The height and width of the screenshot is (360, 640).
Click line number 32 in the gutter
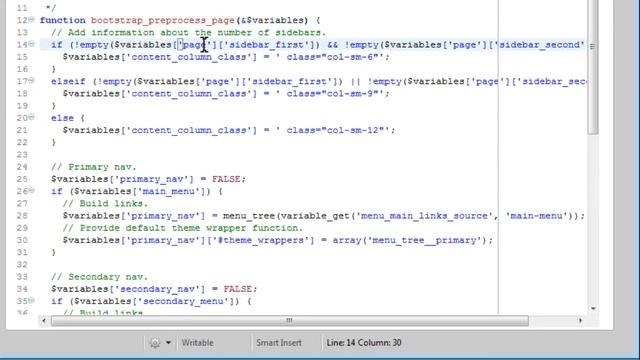coord(22,265)
